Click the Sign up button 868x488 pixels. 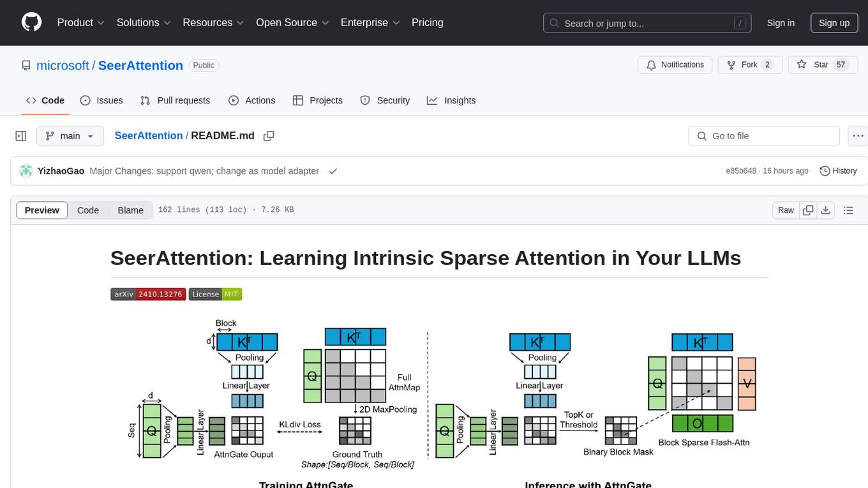pos(834,23)
